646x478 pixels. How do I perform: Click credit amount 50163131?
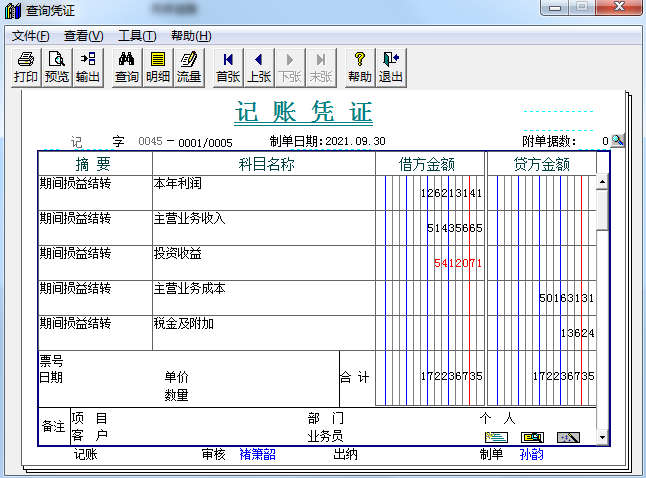(x=566, y=298)
